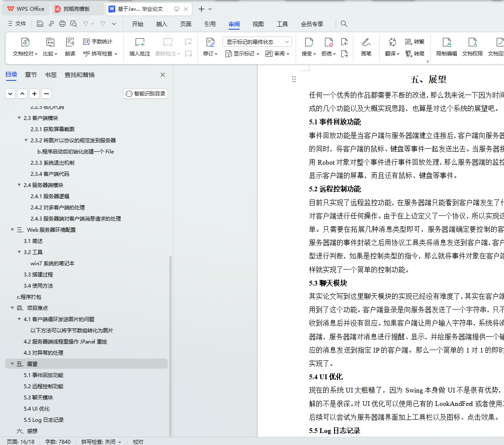The width and height of the screenshot is (504, 445).
Task: Switch to the 引用 ribbon tab
Action: tap(210, 24)
